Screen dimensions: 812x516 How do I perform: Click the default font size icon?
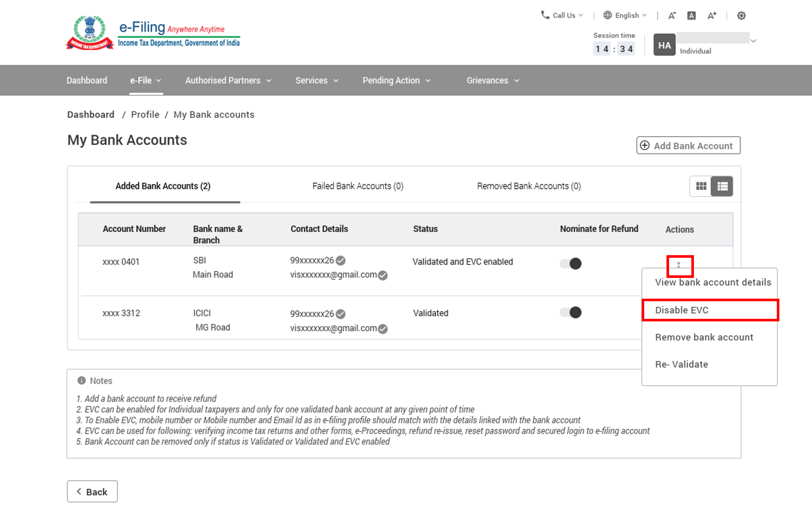tap(691, 16)
